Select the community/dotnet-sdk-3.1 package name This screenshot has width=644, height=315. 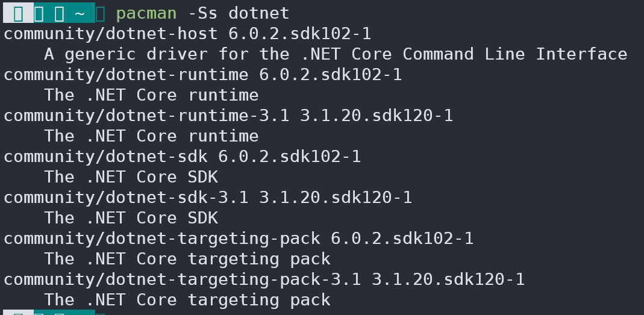(126, 198)
